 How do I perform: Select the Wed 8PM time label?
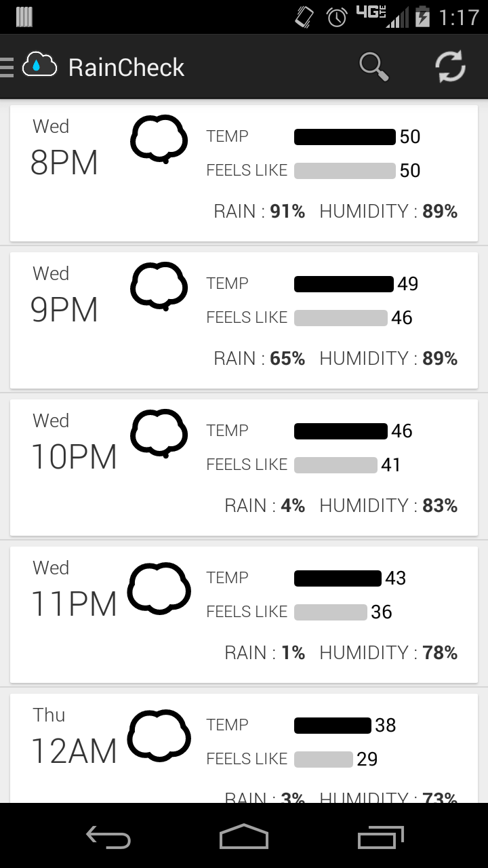(x=64, y=163)
